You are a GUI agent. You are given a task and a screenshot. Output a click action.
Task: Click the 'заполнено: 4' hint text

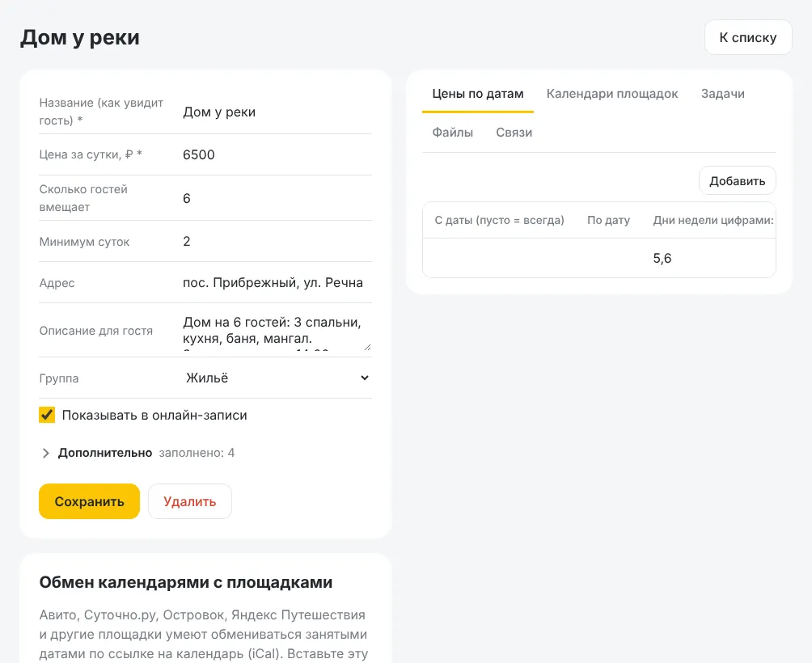click(x=197, y=453)
